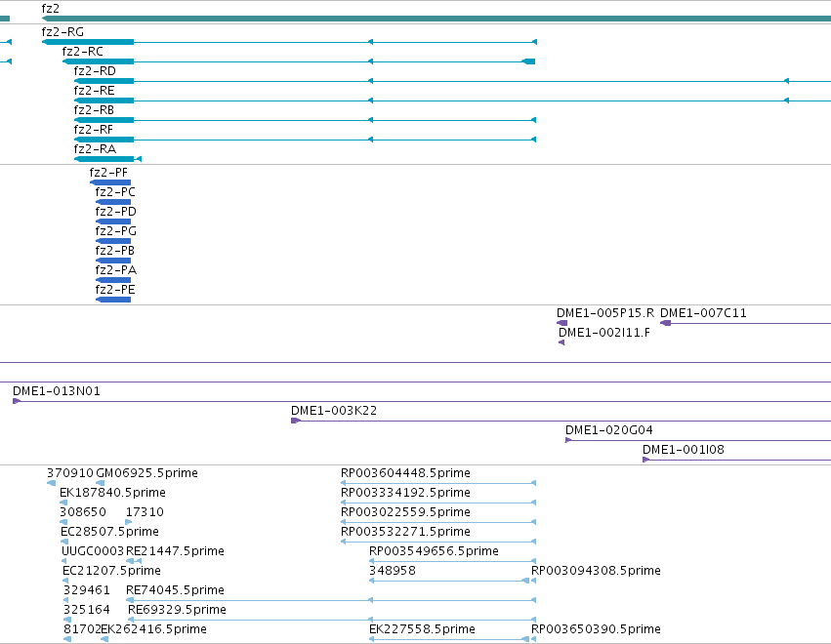Select the DME1-005P15.R purple clone glyph
Viewport: 831px width, 644px height.
pyautogui.click(x=561, y=323)
